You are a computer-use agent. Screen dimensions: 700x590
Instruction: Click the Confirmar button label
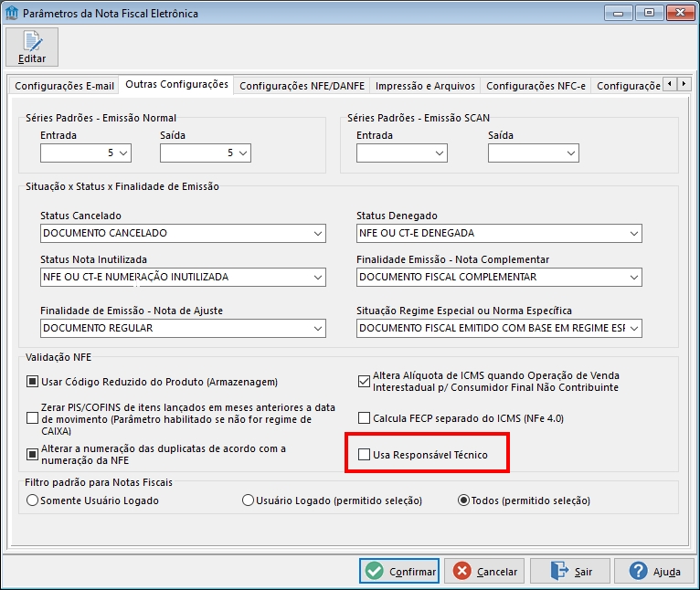(412, 572)
